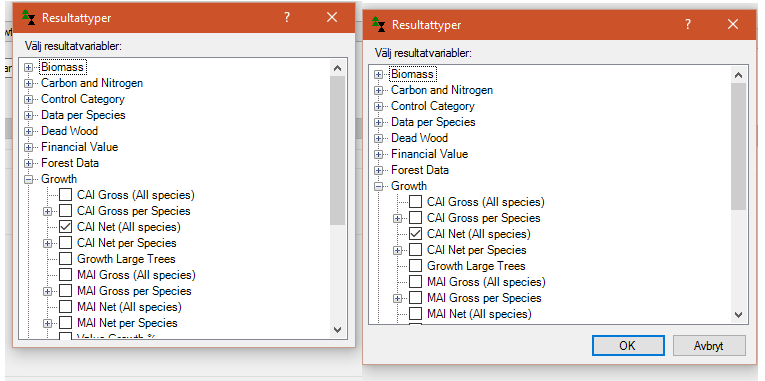Image resolution: width=765 pixels, height=381 pixels.
Task: Expand Data per Species in left dialog
Action: click(28, 116)
